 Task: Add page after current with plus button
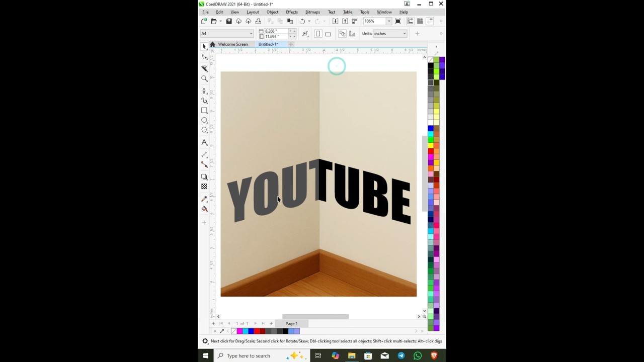pos(271,323)
